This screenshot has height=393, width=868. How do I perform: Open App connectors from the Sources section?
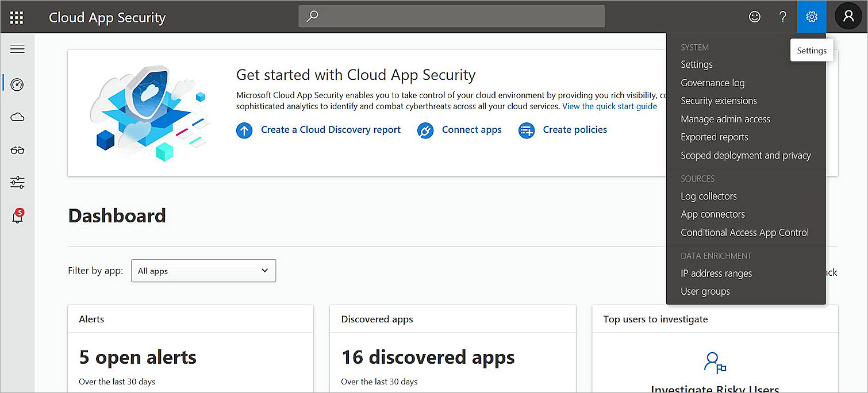point(712,214)
